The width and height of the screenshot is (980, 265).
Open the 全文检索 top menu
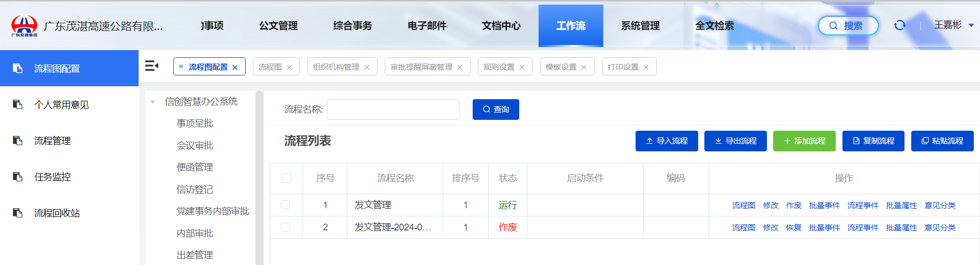[715, 26]
